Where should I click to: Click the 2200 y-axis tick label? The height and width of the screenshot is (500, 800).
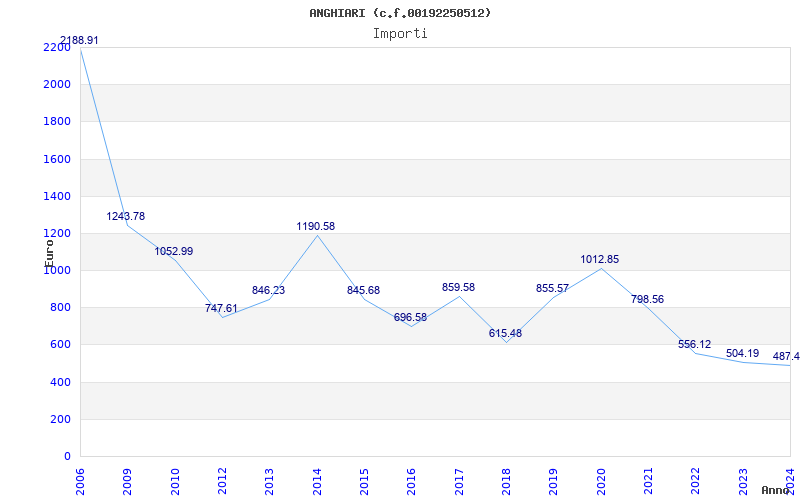coord(57,47)
